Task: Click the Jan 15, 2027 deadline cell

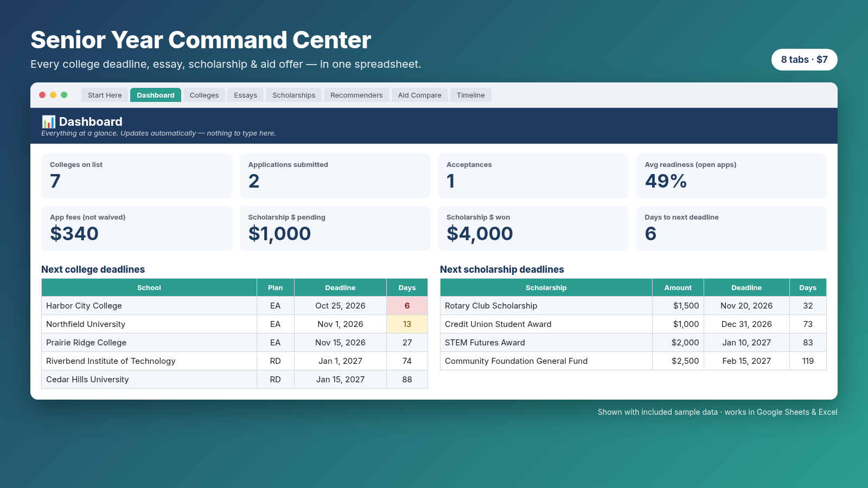Action: [341, 380]
